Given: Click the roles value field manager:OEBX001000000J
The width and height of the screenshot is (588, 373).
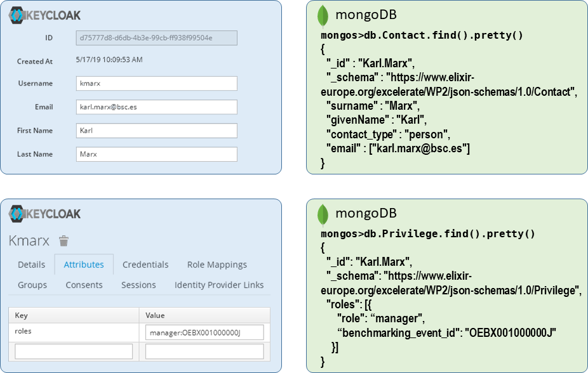Looking at the screenshot, I should (204, 332).
